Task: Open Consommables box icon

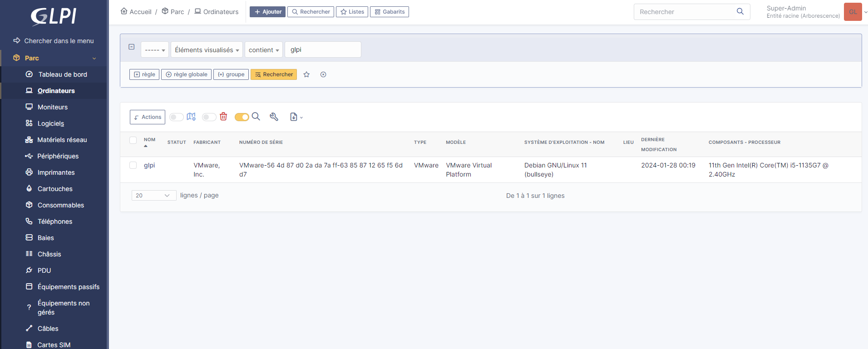Action: [x=29, y=205]
